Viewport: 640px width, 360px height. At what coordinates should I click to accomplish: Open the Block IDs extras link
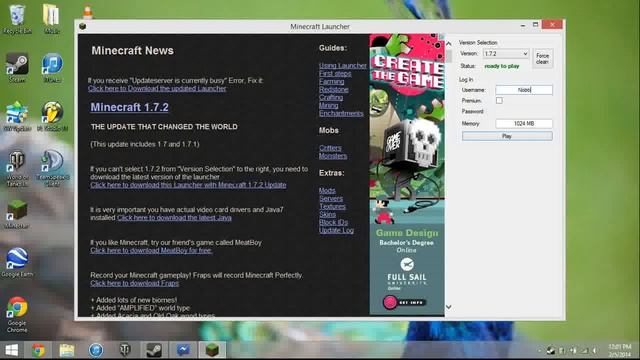pyautogui.click(x=333, y=222)
